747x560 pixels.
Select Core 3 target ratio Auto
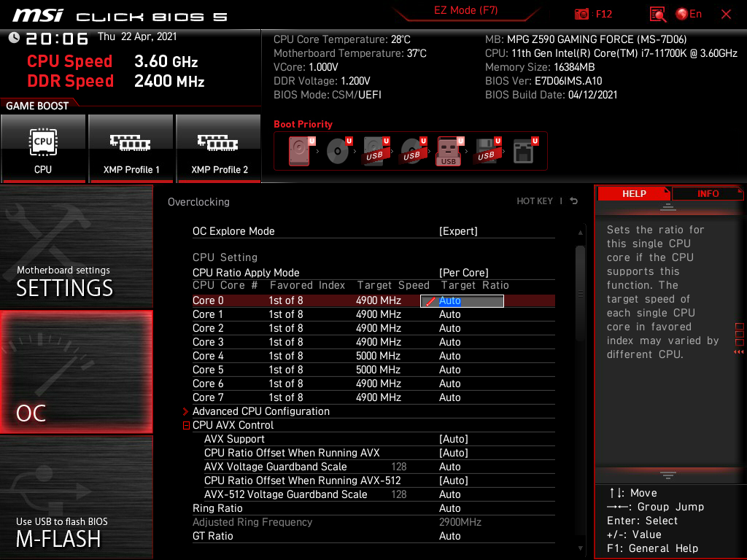tap(449, 342)
